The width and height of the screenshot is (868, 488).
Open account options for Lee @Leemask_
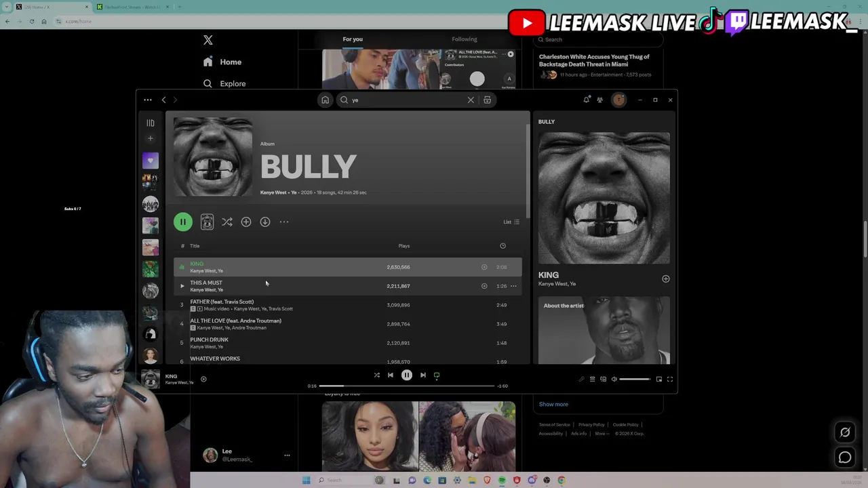point(287,455)
